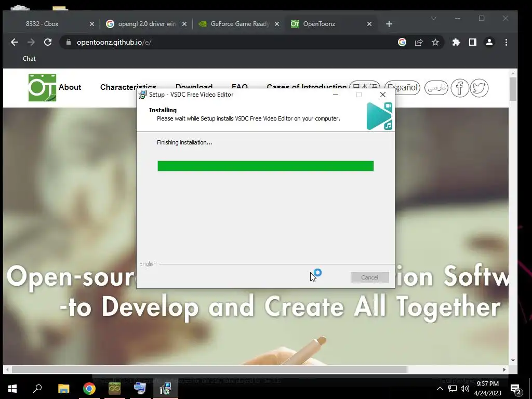Open OpenToonz Twitter page
The height and width of the screenshot is (399, 532).
click(479, 88)
